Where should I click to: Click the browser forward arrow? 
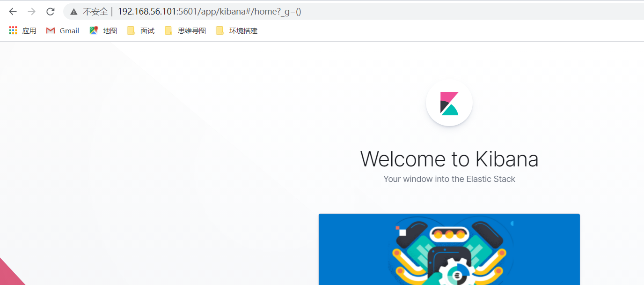[x=31, y=12]
